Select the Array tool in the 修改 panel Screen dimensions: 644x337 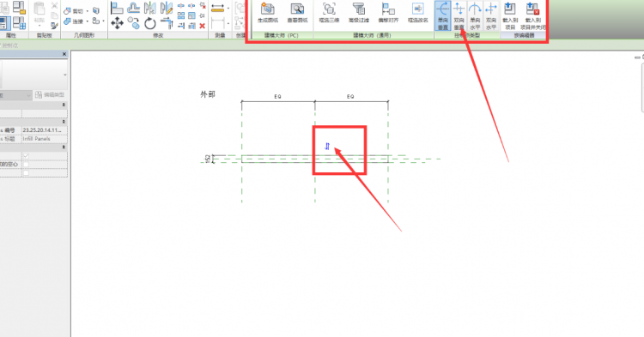[180, 15]
